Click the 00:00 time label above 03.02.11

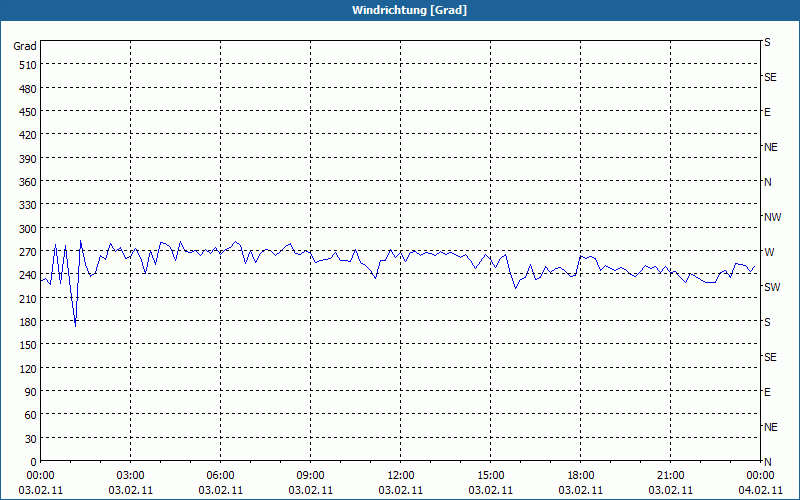coord(40,476)
